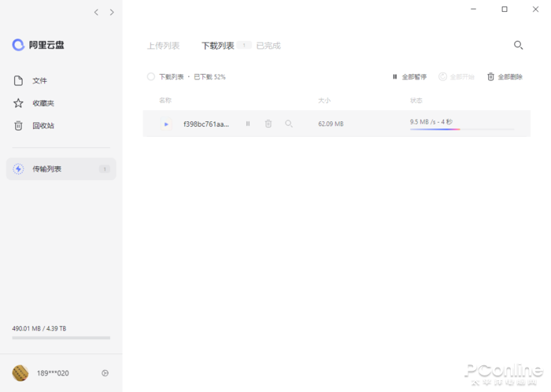Click user avatar 189***020
The width and height of the screenshot is (551, 392).
pos(20,373)
